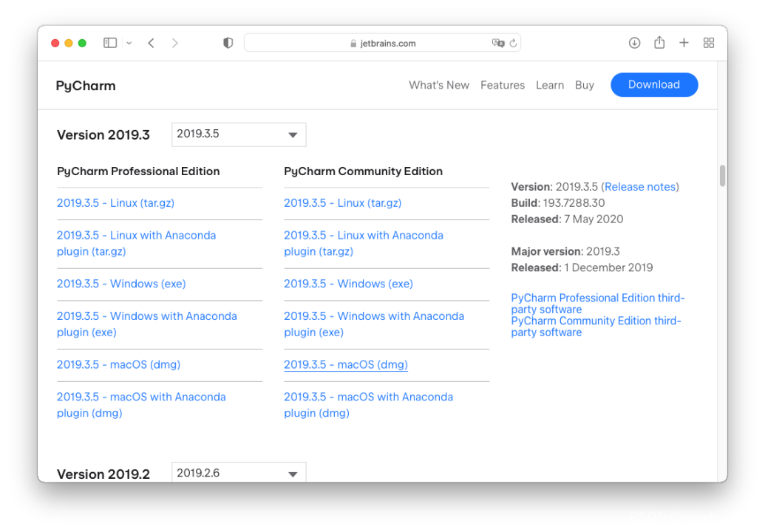
Task: Download Community macOS with Anaconda plugin
Action: [x=368, y=405]
